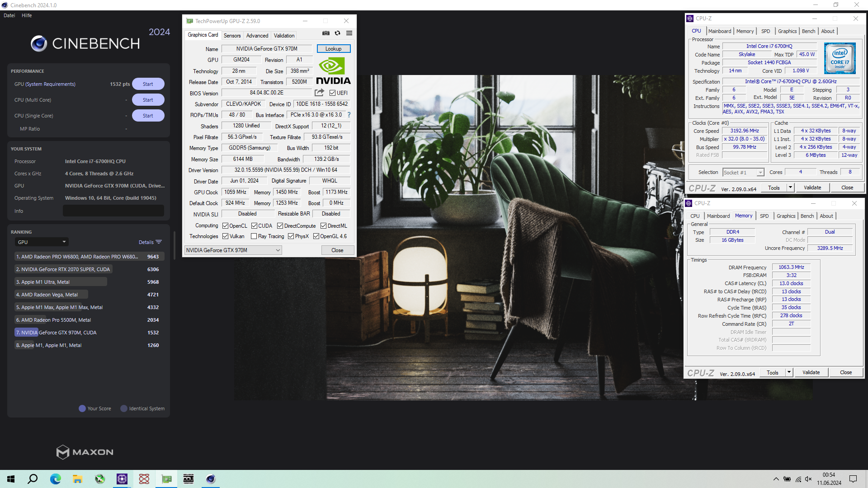868x488 pixels.
Task: Open the GPU-Z hamburger menu
Action: [349, 33]
